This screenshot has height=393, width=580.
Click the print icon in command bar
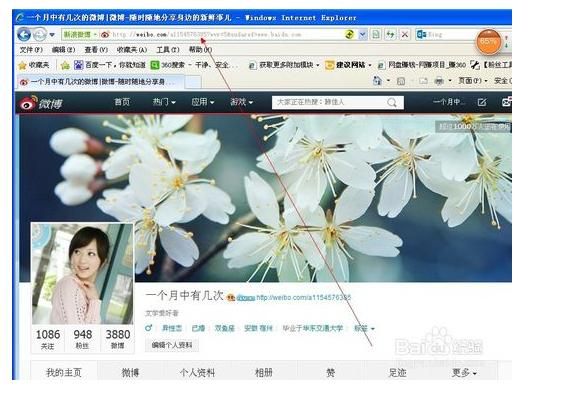pos(439,81)
